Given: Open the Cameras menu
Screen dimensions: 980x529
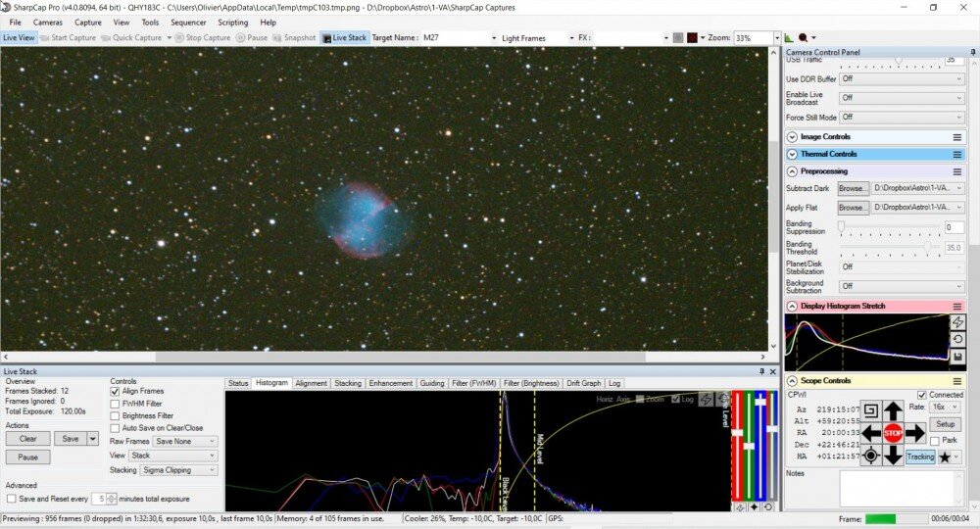Looking at the screenshot, I should (47, 23).
